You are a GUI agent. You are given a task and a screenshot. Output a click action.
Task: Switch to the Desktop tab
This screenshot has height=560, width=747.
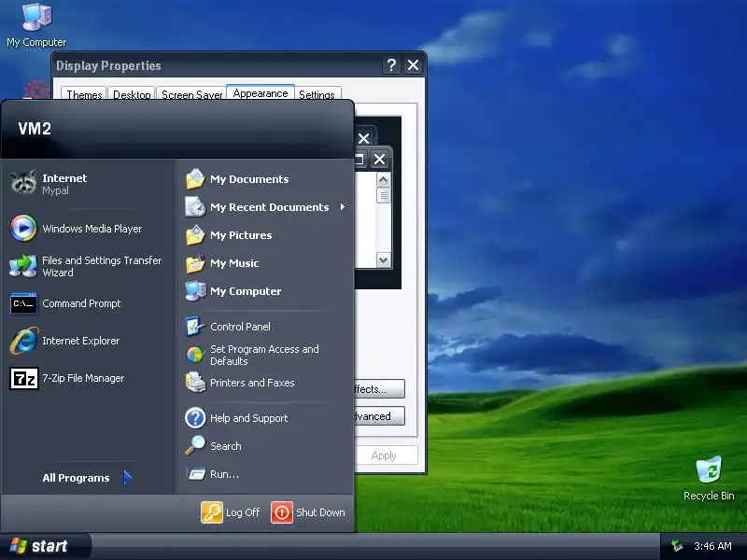coord(132,94)
